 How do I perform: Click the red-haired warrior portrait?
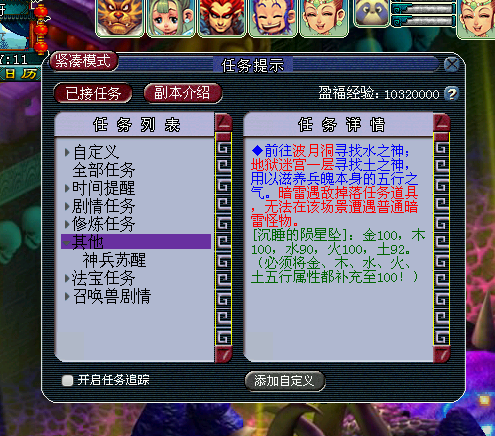222,17
